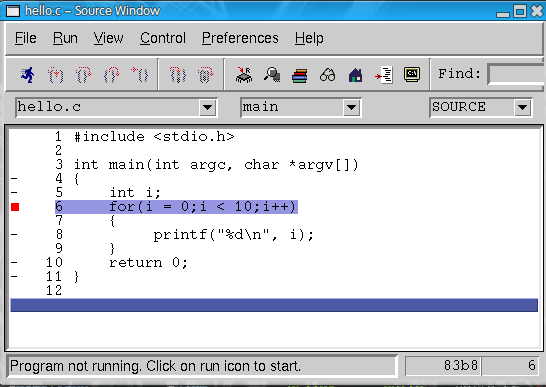Click the Continue icon in toolbar
The height and width of the screenshot is (387, 546).
coord(140,75)
